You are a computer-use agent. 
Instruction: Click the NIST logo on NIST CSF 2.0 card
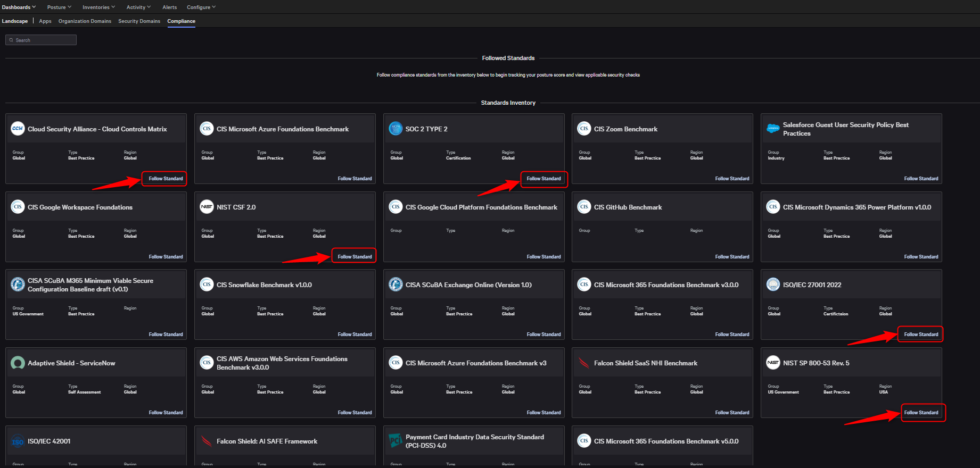point(207,206)
